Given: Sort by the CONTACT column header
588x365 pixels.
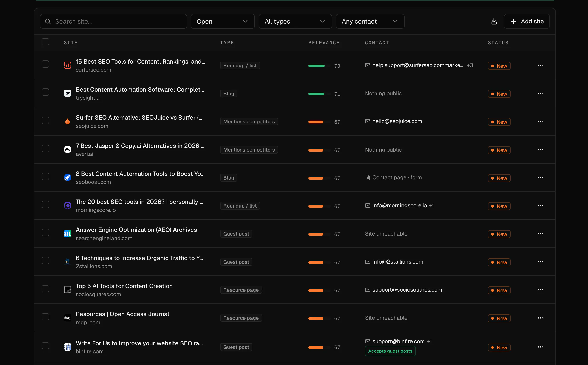Looking at the screenshot, I should pos(377,43).
